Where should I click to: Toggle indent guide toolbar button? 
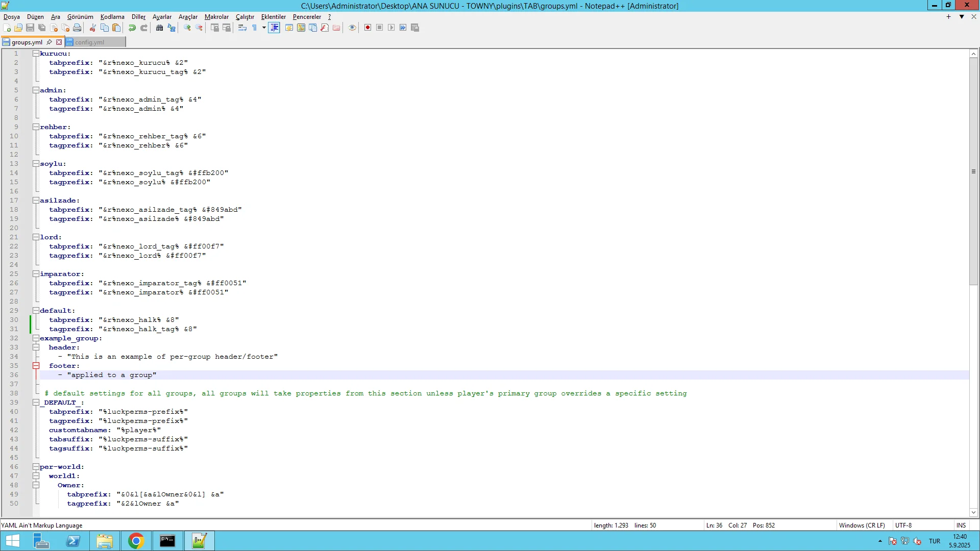tap(274, 28)
